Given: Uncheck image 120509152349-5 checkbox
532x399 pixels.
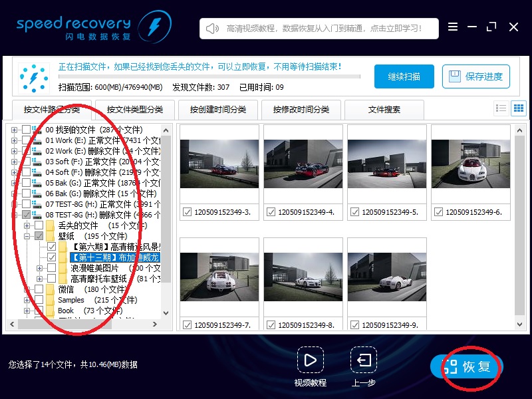Looking at the screenshot, I should tap(354, 212).
